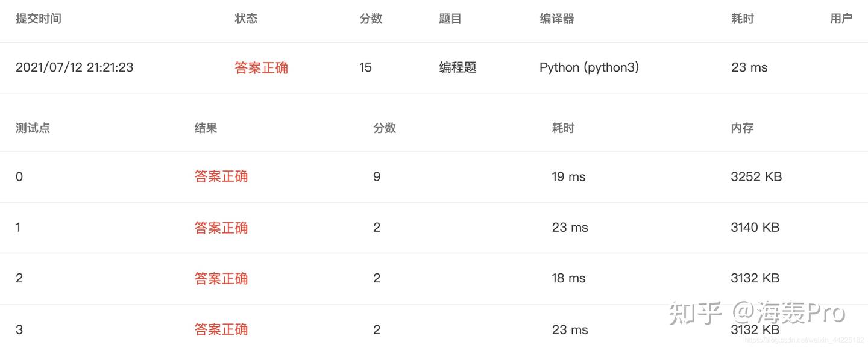868x348 pixels.
Task: Click the 3252 KB memory value
Action: [x=756, y=176]
